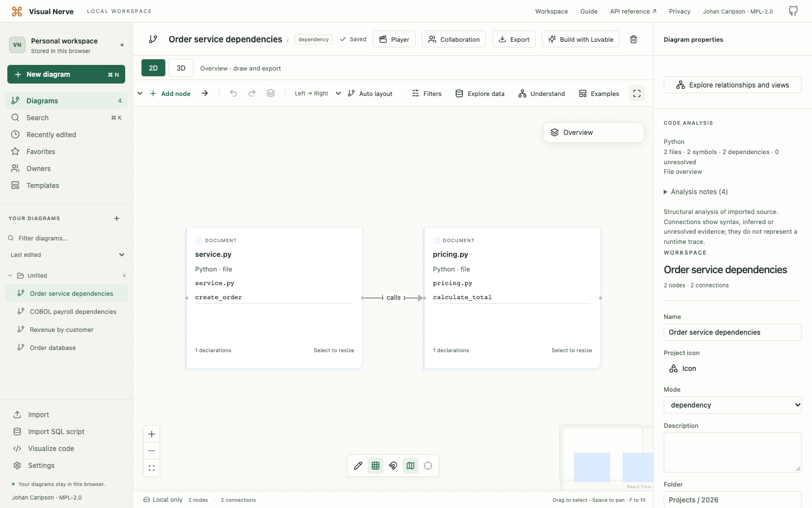Click the layers stack icon beside redo
This screenshot has height=508, width=812.
pos(271,93)
